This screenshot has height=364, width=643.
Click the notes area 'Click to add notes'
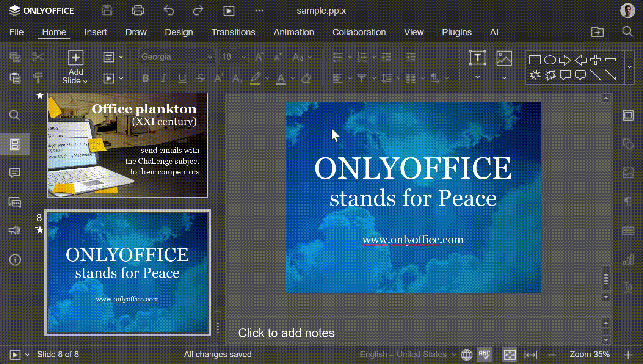286,333
